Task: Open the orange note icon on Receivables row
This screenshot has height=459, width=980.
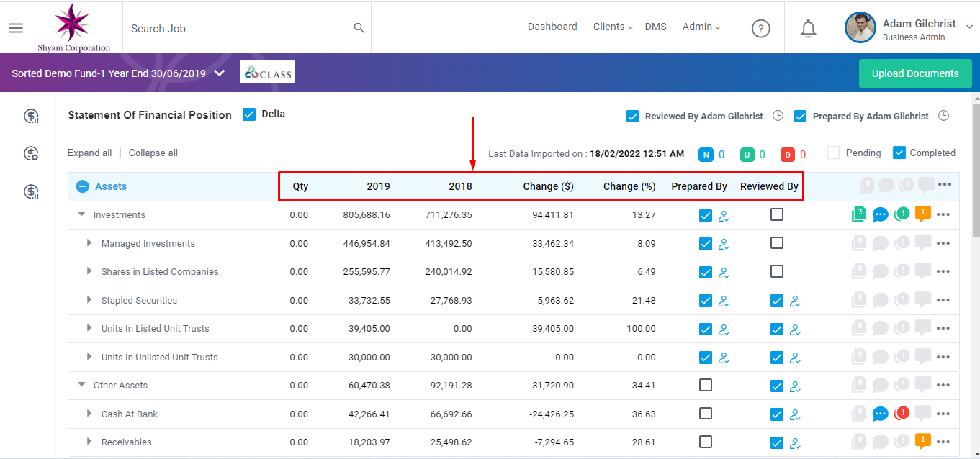Action: point(923,441)
